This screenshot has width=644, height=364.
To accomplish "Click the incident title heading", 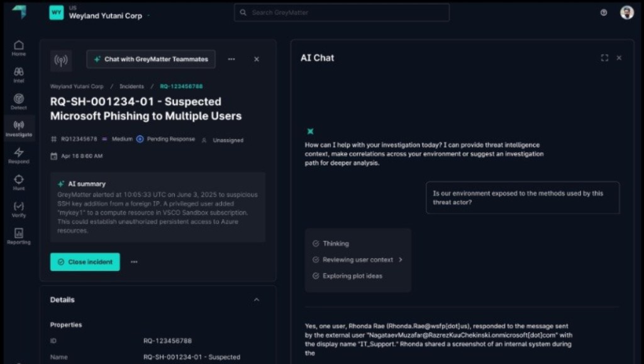I will click(x=146, y=108).
